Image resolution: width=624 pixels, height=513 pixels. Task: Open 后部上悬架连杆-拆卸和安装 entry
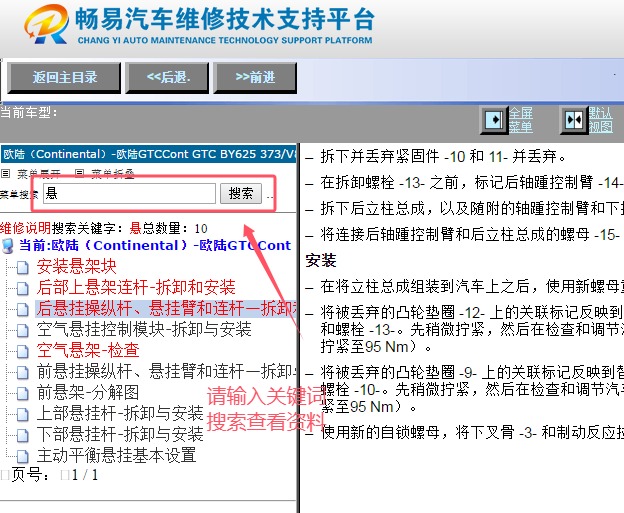click(136, 287)
